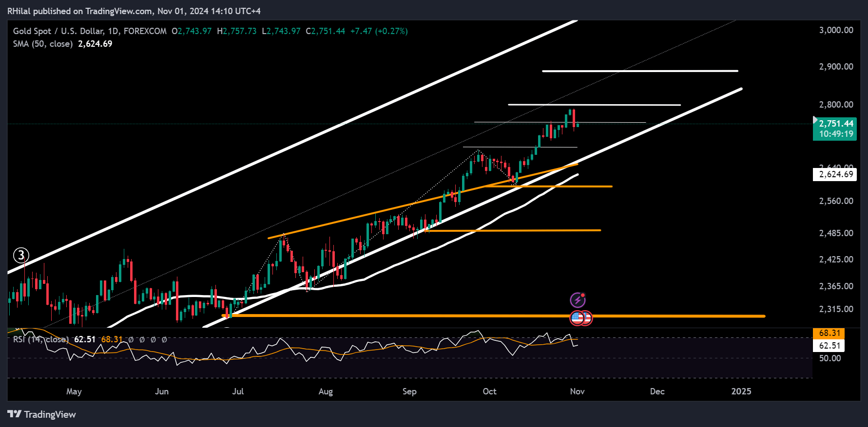The width and height of the screenshot is (868, 427).
Task: Click the TradingView logo at bottom left
Action: click(42, 414)
